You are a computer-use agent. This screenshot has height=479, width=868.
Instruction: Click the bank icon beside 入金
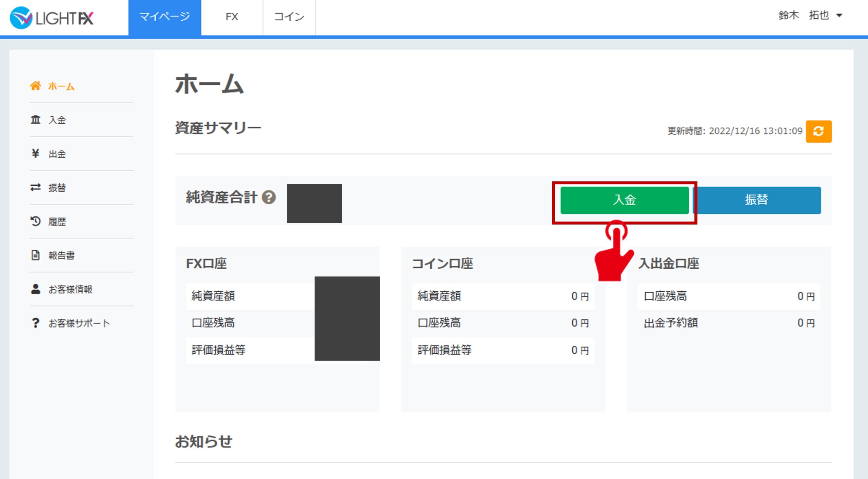click(35, 120)
